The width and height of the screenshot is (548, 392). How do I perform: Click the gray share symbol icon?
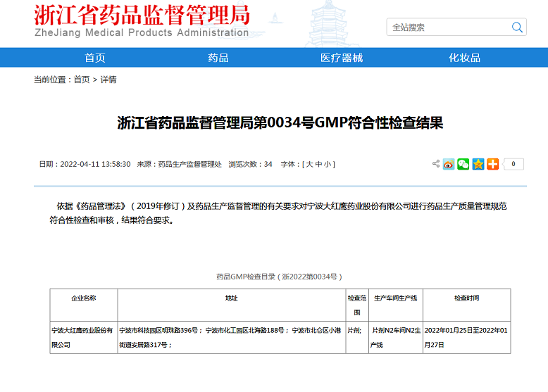click(436, 164)
